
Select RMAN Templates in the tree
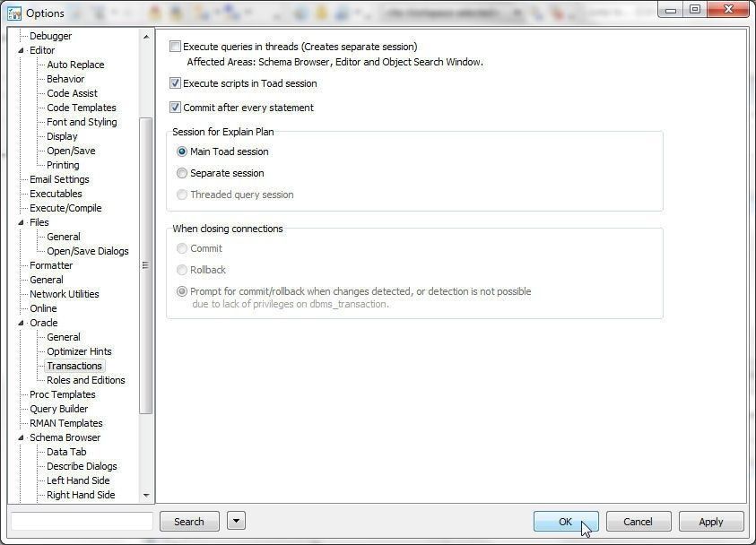(66, 424)
